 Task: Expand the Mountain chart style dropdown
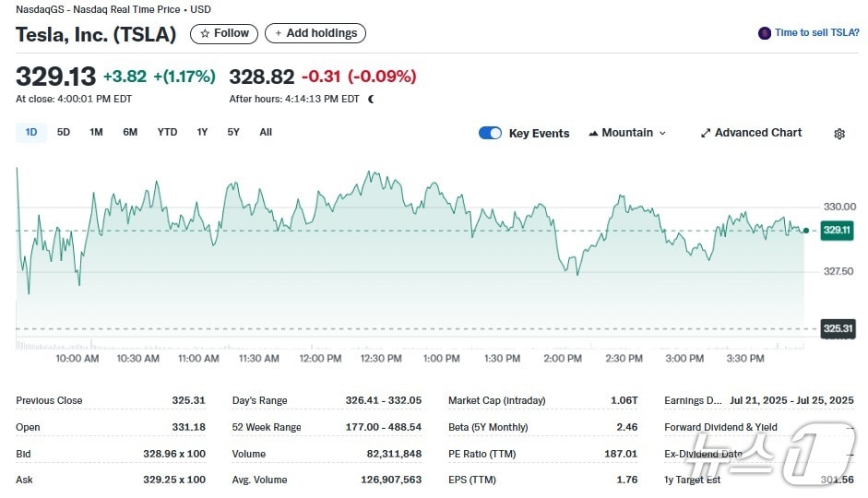click(x=661, y=133)
